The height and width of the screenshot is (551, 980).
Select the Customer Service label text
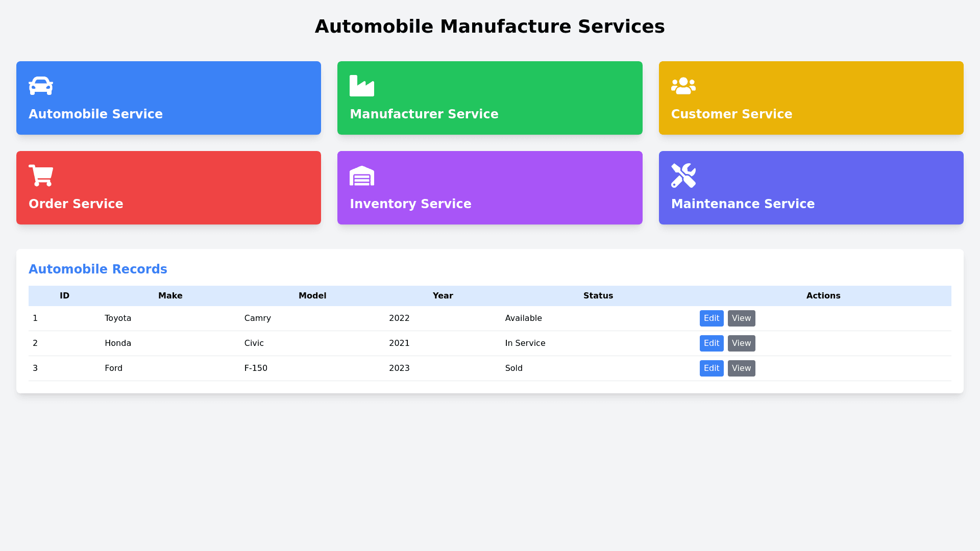point(731,114)
